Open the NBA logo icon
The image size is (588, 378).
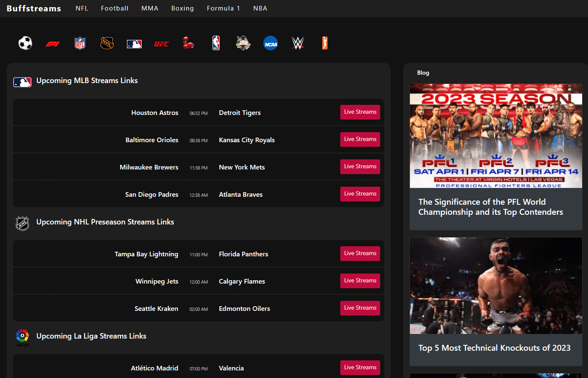(215, 43)
